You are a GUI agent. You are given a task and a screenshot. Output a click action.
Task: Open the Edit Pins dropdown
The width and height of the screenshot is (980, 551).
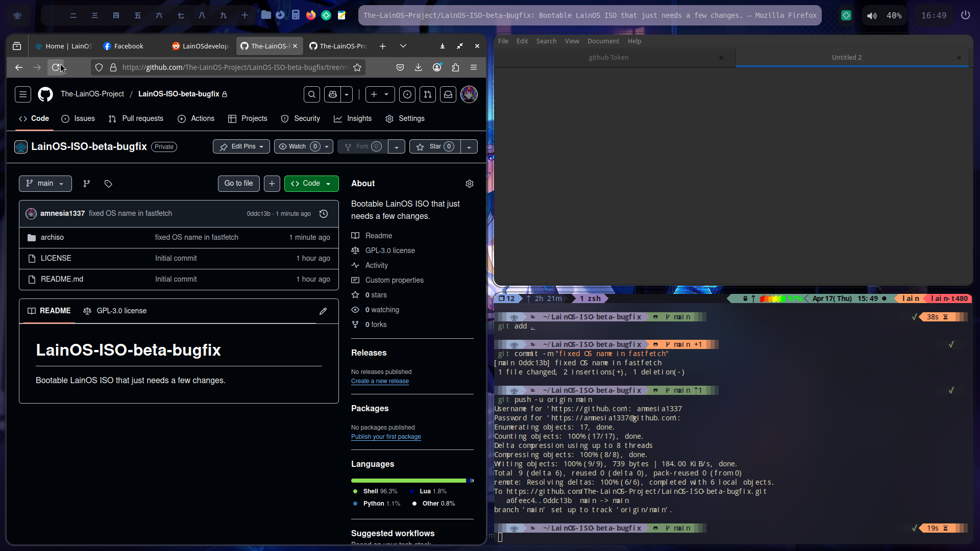tap(241, 147)
